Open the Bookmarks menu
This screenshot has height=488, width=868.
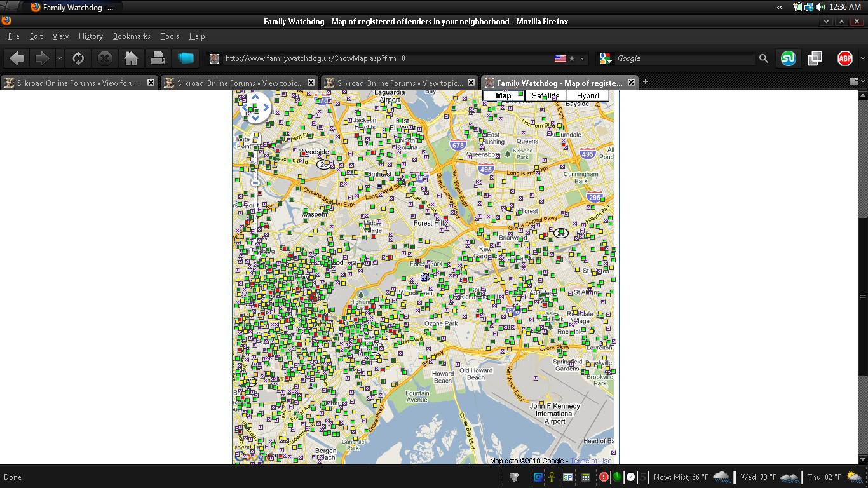(x=132, y=36)
